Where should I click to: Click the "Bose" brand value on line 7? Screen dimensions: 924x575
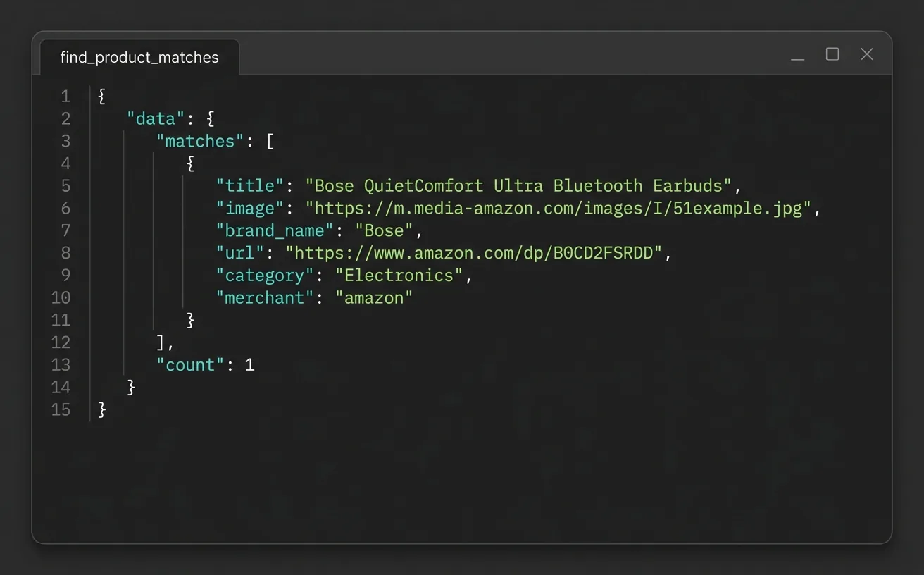tap(385, 230)
